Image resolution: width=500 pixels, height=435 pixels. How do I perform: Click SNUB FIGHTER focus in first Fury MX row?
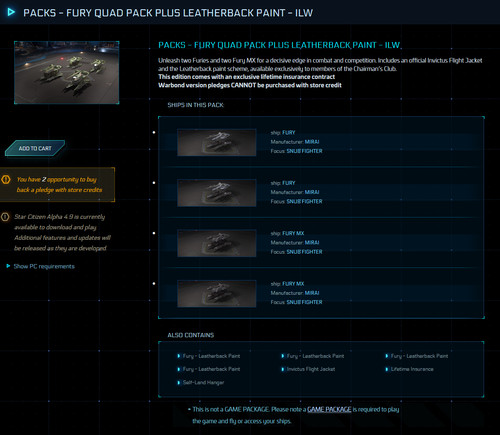tap(304, 252)
